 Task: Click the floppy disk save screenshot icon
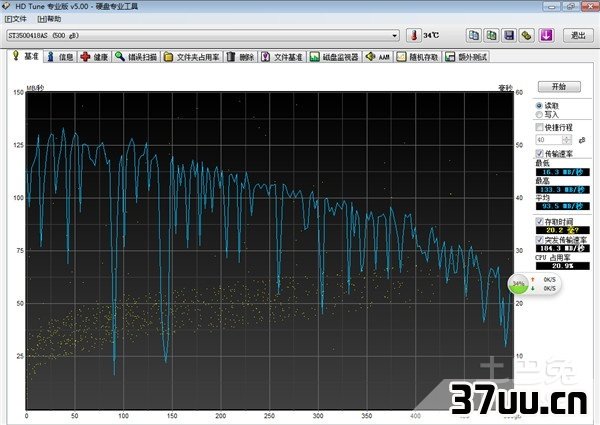[x=509, y=36]
